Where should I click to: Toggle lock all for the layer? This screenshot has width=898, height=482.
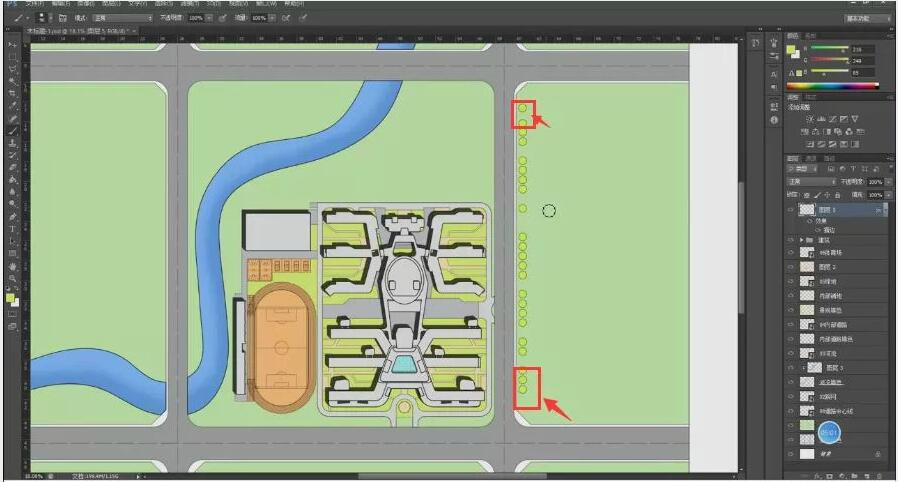point(837,195)
